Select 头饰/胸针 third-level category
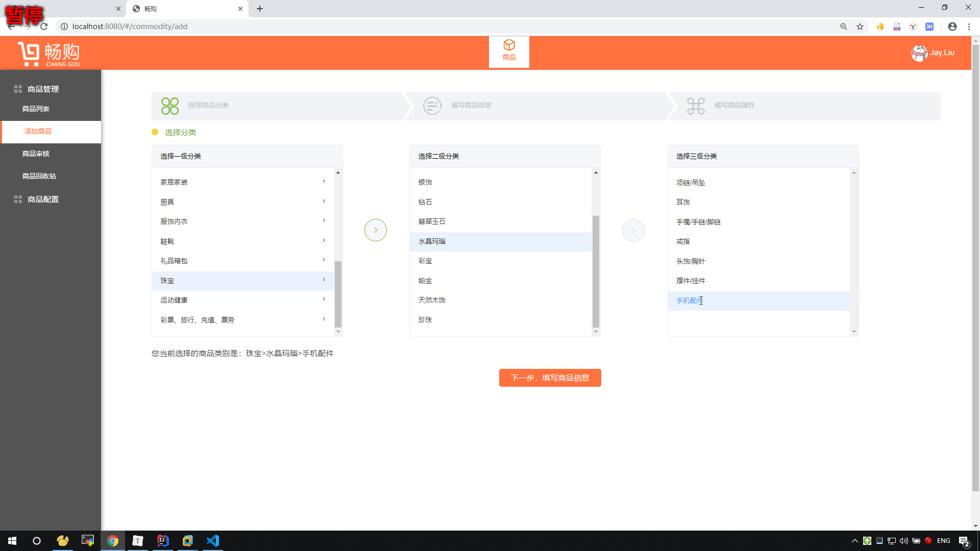The image size is (980, 551). [x=759, y=261]
